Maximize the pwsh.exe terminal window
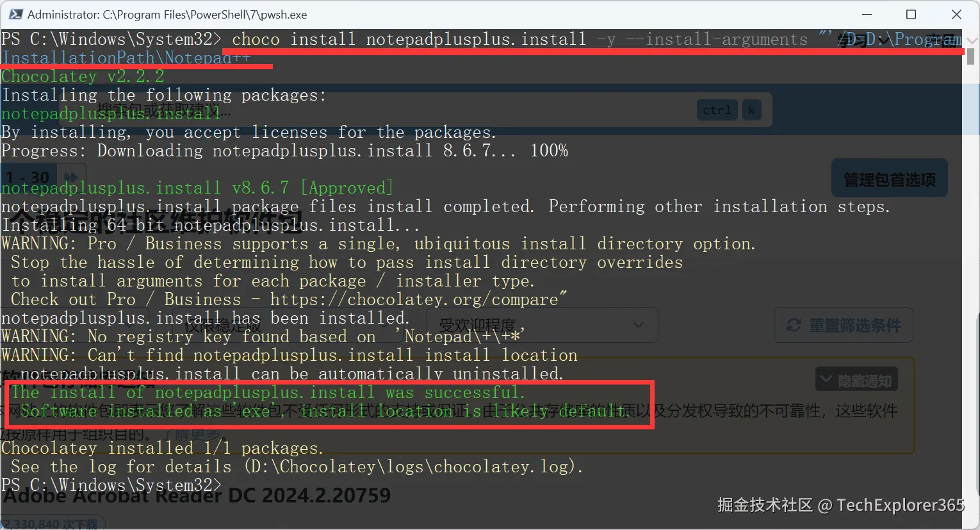 [911, 14]
